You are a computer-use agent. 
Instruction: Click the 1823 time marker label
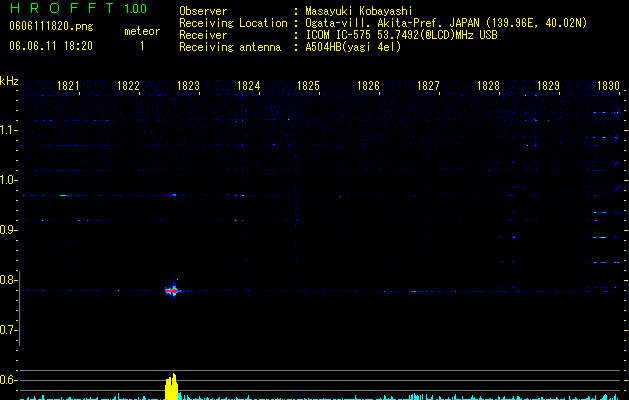pyautogui.click(x=188, y=86)
